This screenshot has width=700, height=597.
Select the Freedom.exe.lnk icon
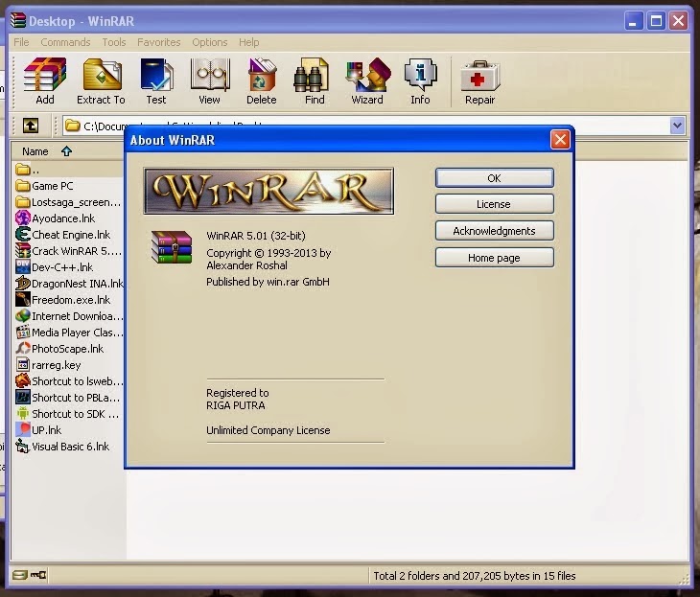[22, 299]
